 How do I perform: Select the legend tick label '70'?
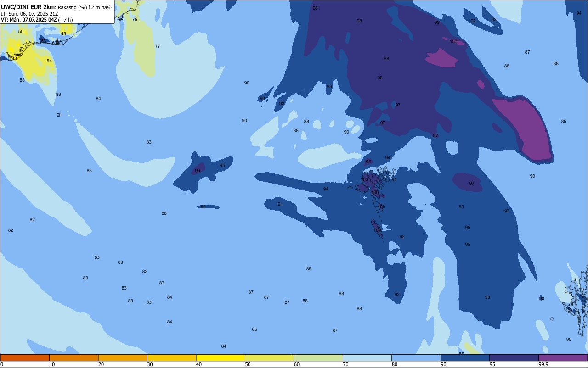[345, 364]
